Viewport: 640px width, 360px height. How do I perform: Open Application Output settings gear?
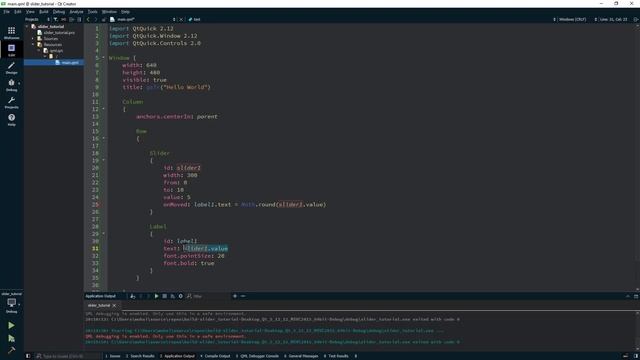[x=180, y=296]
